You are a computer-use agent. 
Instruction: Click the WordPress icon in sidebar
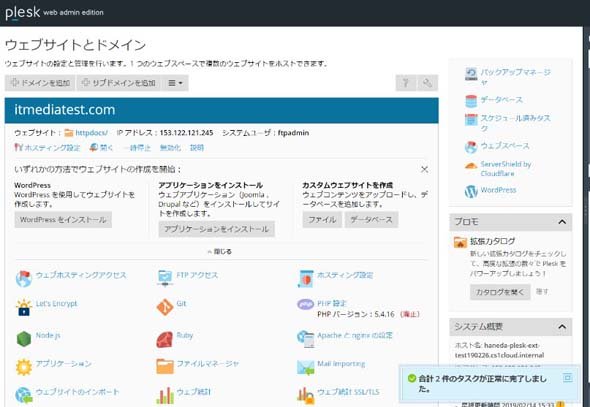[471, 191]
